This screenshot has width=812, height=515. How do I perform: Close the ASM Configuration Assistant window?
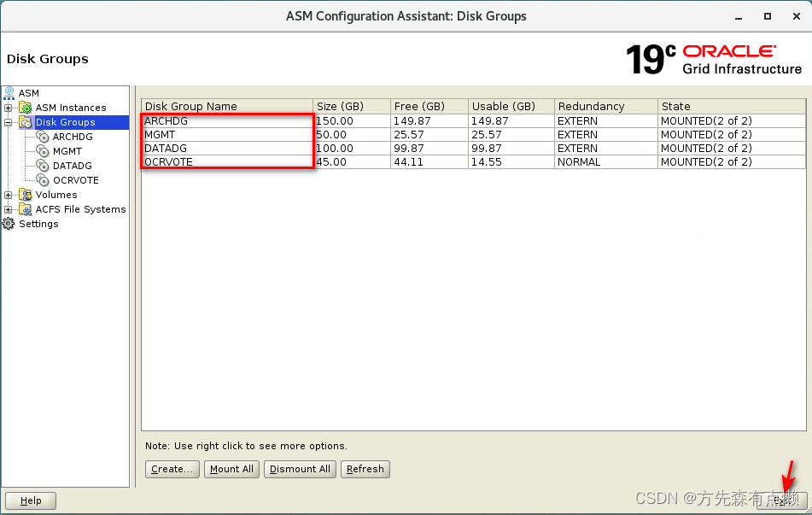[797, 16]
